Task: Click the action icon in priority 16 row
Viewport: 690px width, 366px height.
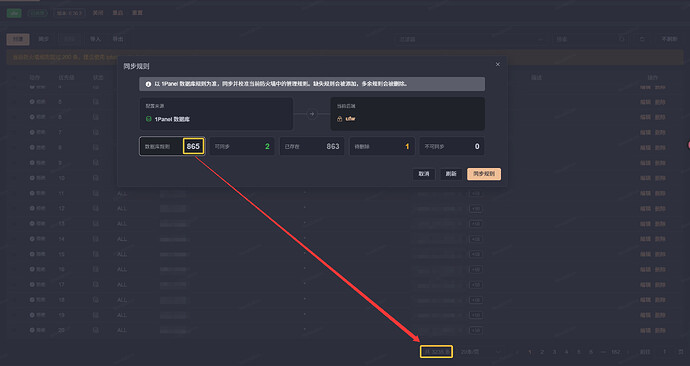Action: pyautogui.click(x=32, y=269)
